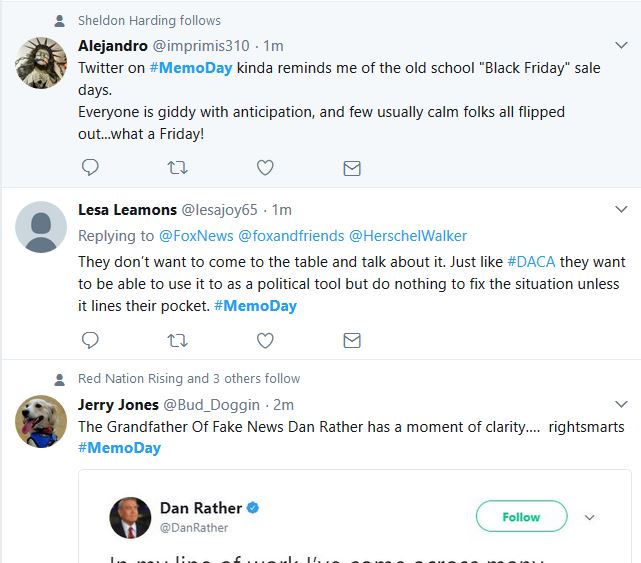
Task: Open Lesa Leamons' default profile picture
Action: 41,227
